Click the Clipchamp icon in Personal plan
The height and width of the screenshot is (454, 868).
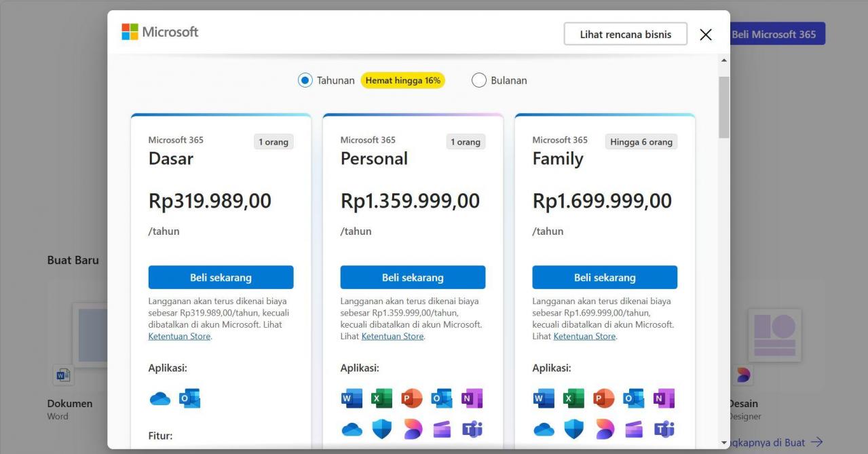coord(442,429)
